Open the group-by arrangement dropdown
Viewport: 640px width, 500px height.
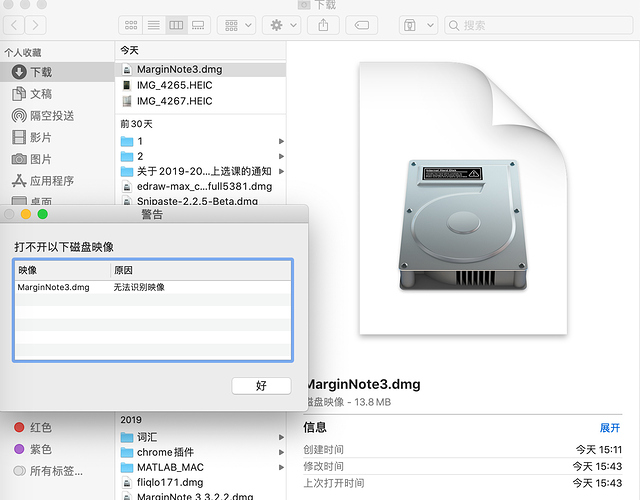[x=237, y=25]
